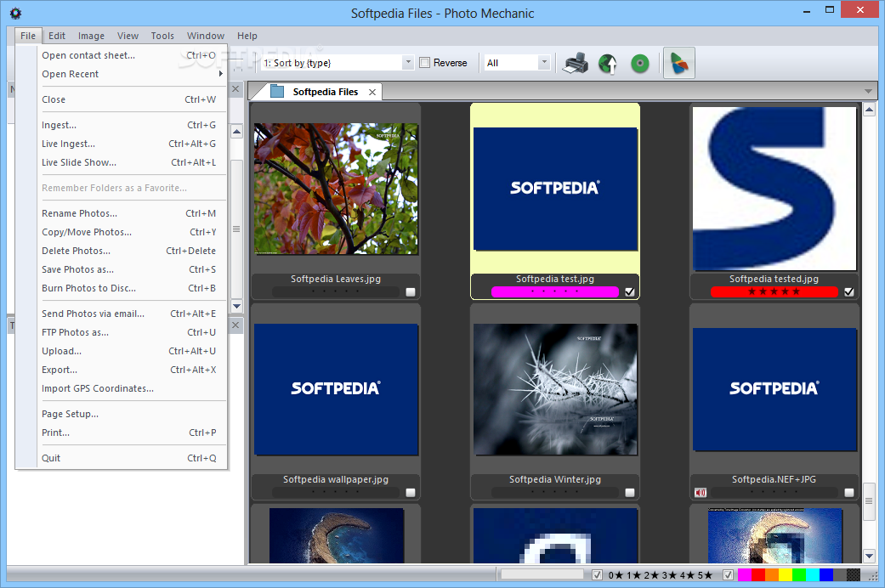Choose Live Slide Show menu entry
This screenshot has height=588, width=885.
(x=132, y=162)
